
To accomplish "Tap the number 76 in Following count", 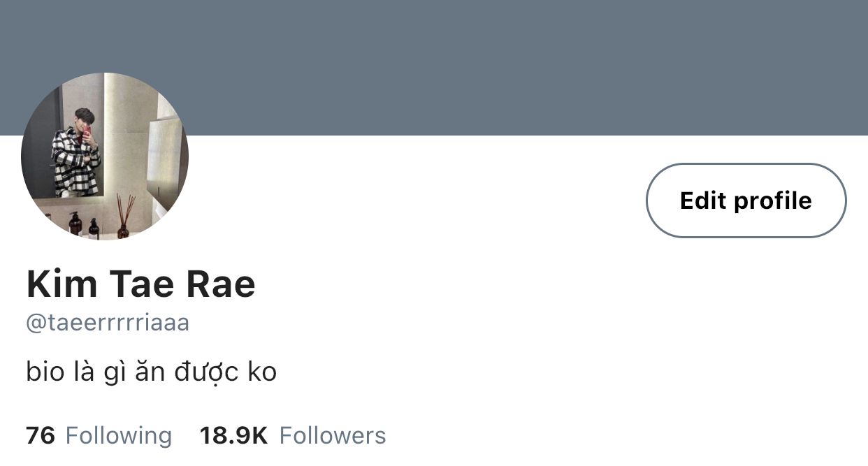I will tap(41, 436).
